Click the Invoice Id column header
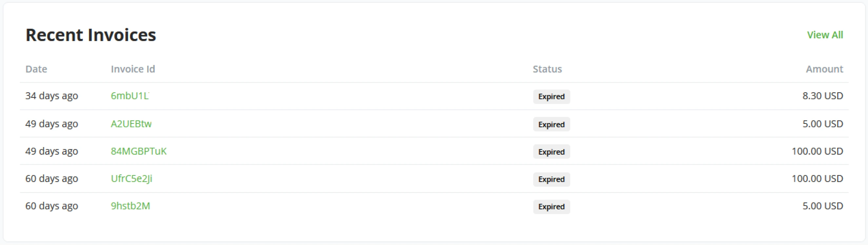 point(133,69)
